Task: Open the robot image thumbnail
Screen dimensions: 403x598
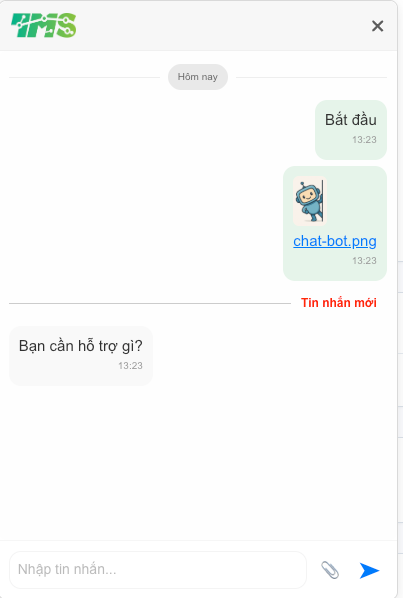Action: (x=310, y=201)
